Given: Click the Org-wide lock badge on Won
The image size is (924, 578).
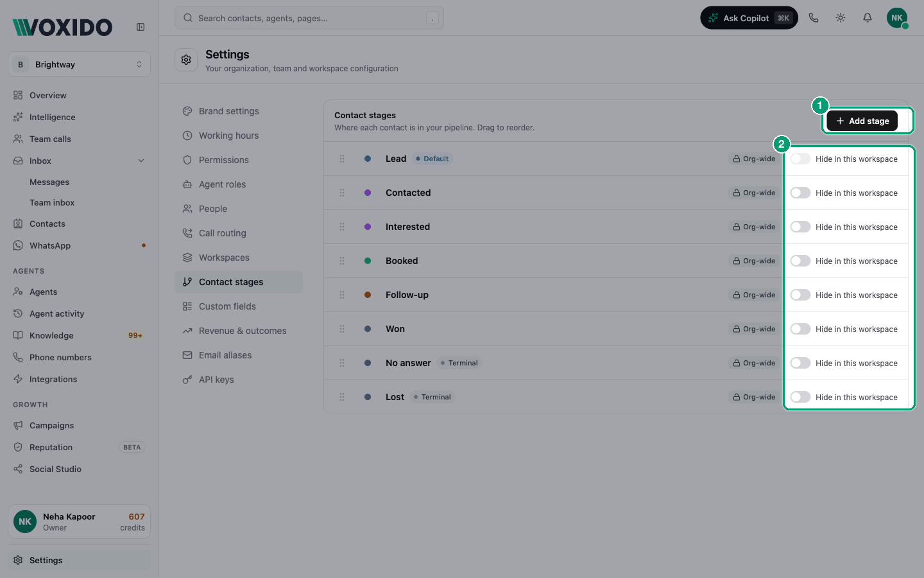Looking at the screenshot, I should click(x=754, y=329).
